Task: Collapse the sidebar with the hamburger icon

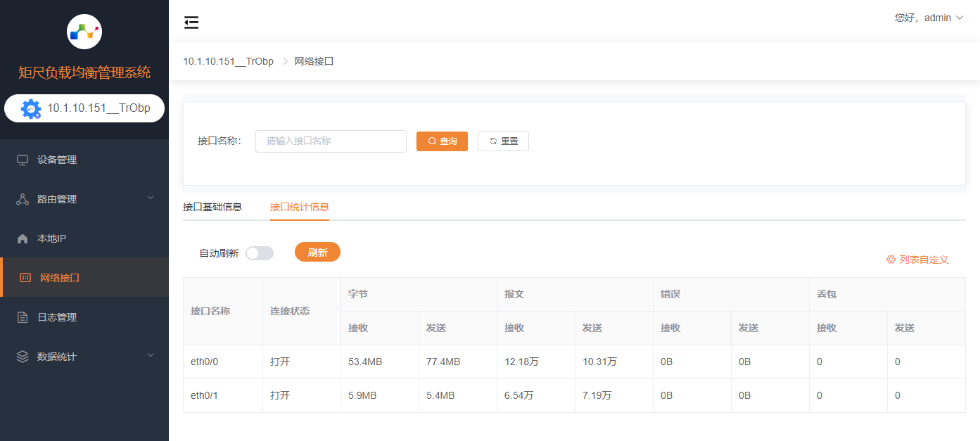Action: [191, 23]
